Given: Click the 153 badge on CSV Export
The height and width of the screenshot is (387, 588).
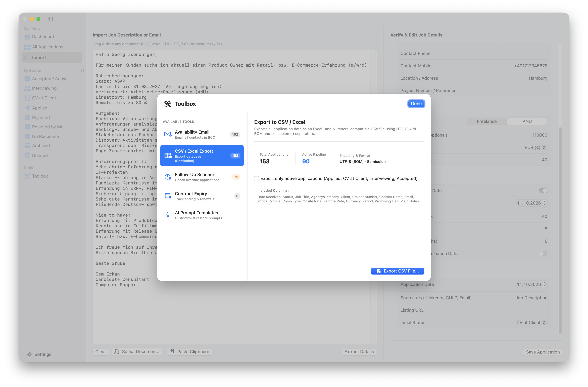Looking at the screenshot, I should click(235, 156).
